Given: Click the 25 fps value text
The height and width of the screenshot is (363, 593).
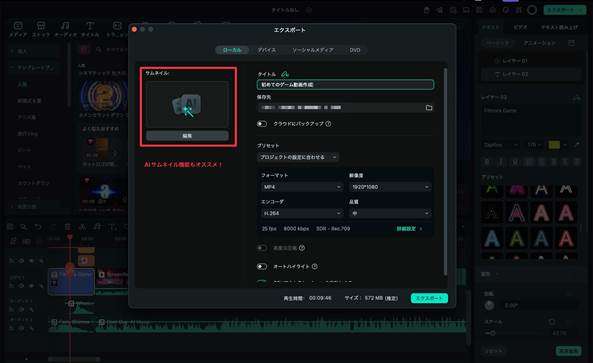Looking at the screenshot, I should 269,229.
